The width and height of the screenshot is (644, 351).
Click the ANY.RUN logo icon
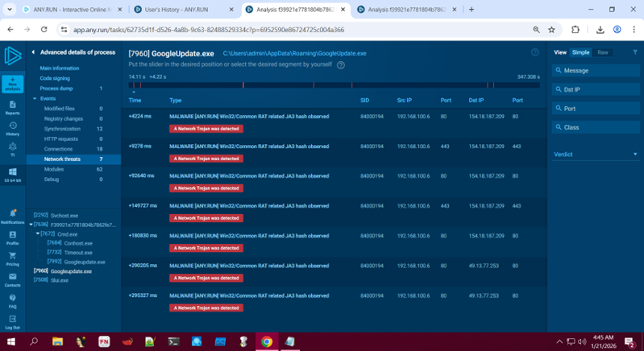pos(13,56)
